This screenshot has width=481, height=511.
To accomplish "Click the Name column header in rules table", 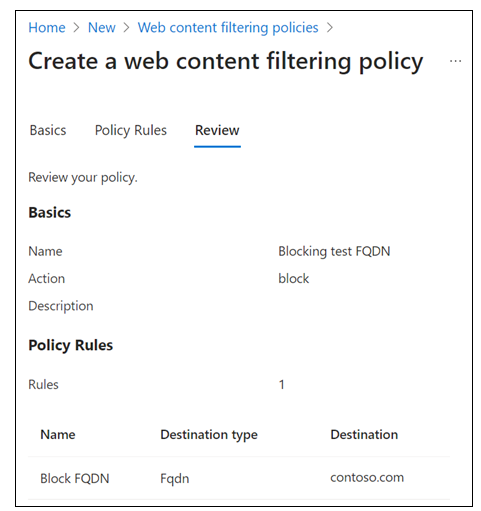I will coord(58,435).
